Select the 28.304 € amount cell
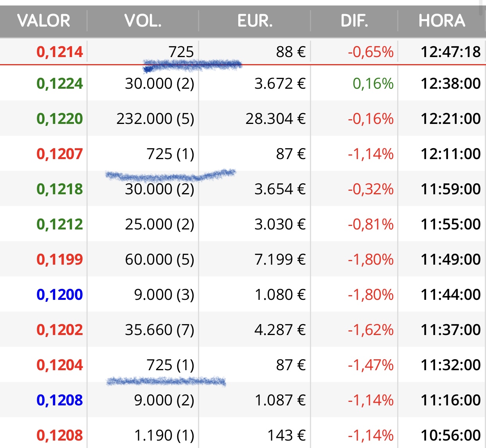This screenshot has height=448, width=486. tap(275, 119)
